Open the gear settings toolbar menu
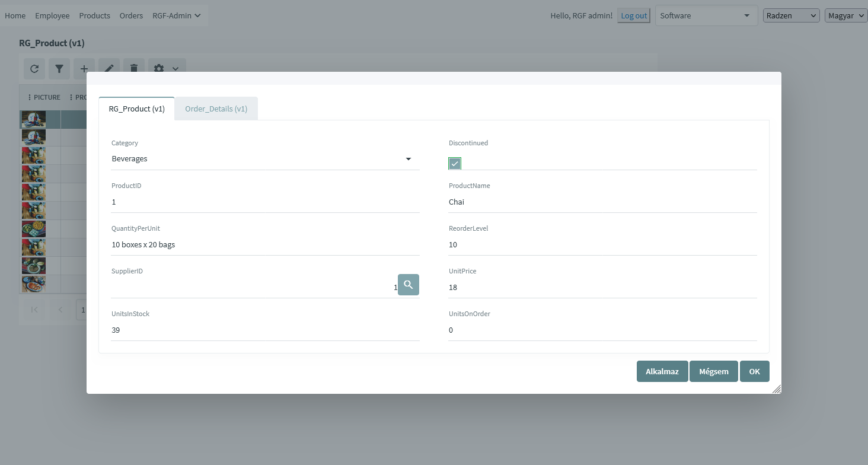 coord(166,69)
